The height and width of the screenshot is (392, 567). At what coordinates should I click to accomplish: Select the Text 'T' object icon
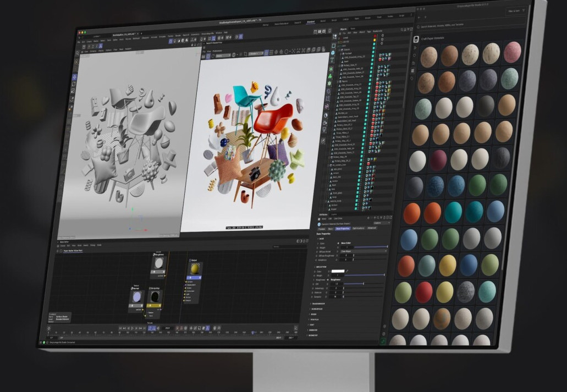point(332,60)
